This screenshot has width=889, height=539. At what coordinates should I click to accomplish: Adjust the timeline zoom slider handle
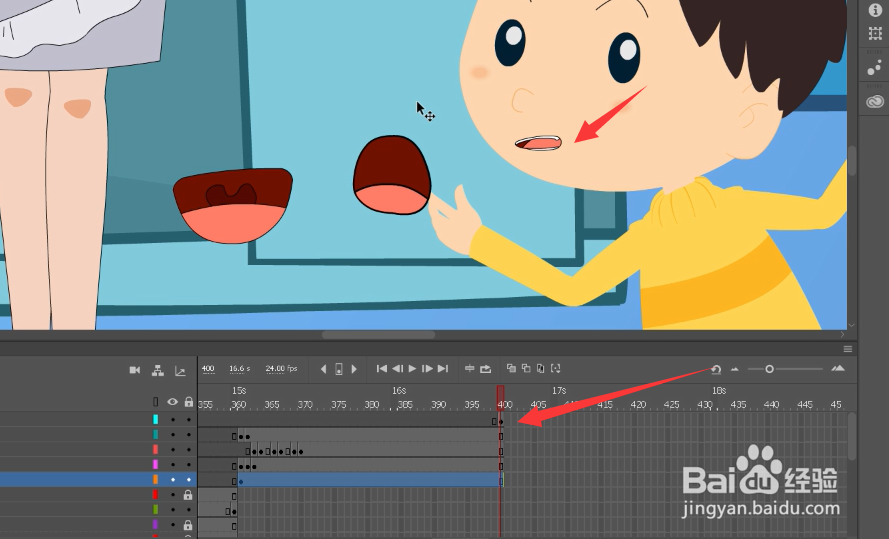coord(769,369)
